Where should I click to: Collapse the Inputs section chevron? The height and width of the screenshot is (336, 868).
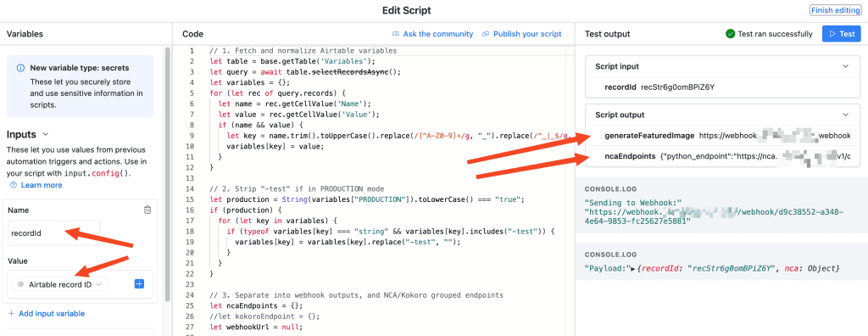[46, 134]
